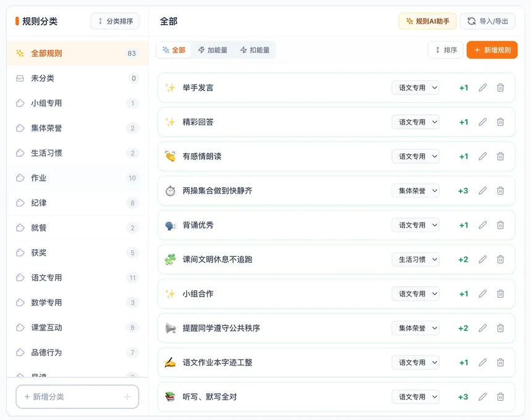This screenshot has width=531, height=420.
Task: Select the 作业 category
Action: pyautogui.click(x=77, y=178)
